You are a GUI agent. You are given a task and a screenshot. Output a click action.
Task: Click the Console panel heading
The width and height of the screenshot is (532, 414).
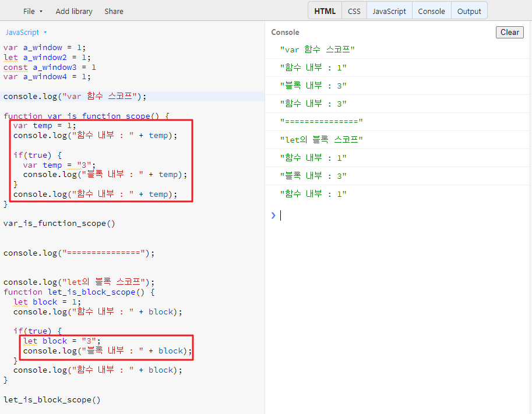click(285, 32)
